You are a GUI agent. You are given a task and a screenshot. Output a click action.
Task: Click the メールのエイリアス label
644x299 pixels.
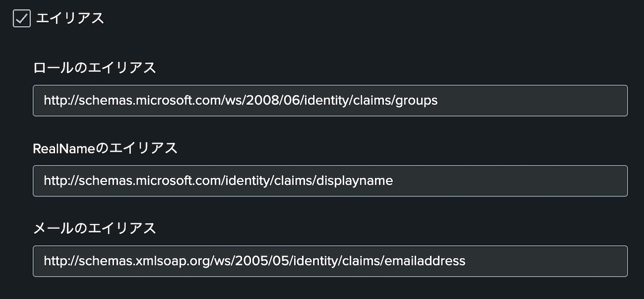[x=95, y=228]
